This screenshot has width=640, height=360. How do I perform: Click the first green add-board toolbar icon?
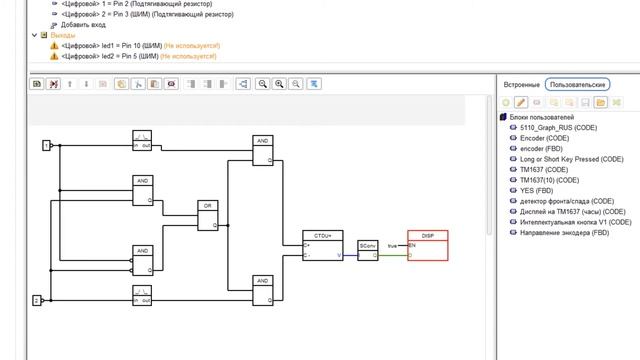coord(37,84)
